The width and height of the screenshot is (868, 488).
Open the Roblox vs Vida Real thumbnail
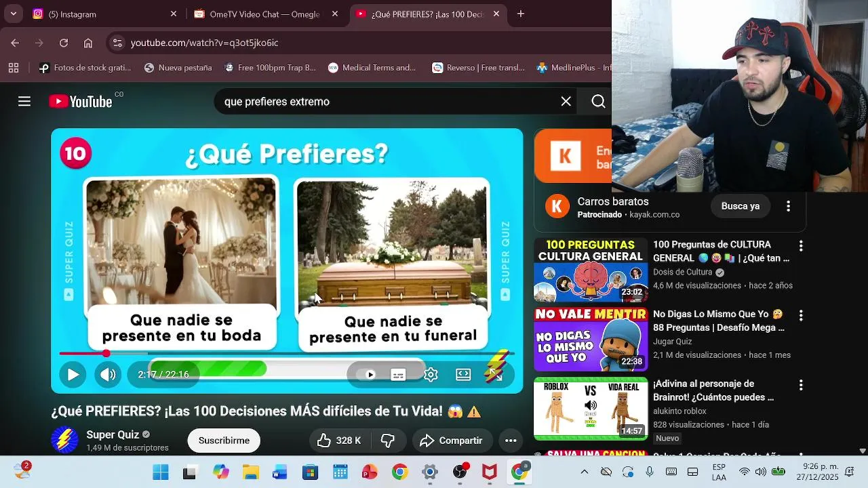pos(591,409)
